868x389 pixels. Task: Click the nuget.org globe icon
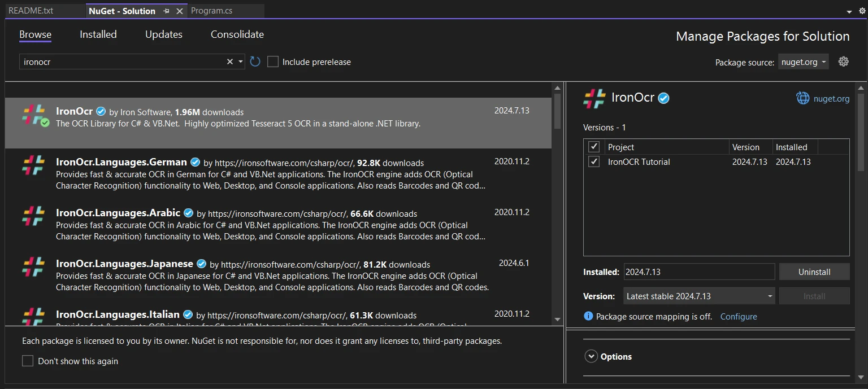click(802, 98)
